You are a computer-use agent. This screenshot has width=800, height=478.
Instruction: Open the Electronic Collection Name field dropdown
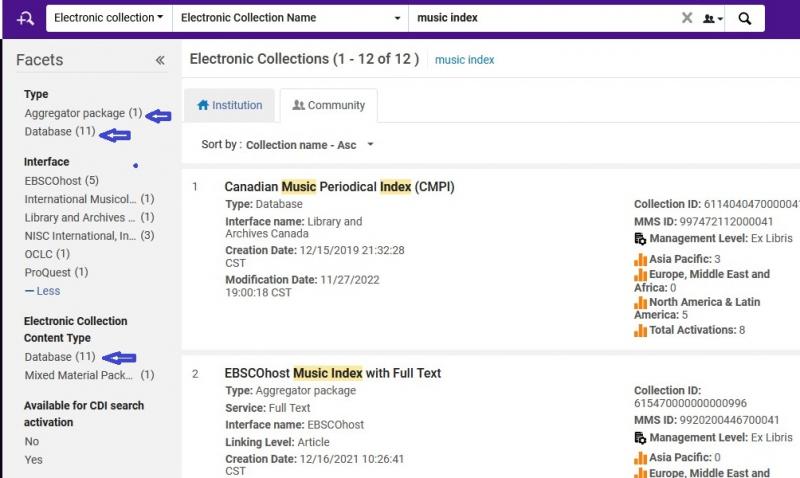click(x=290, y=18)
